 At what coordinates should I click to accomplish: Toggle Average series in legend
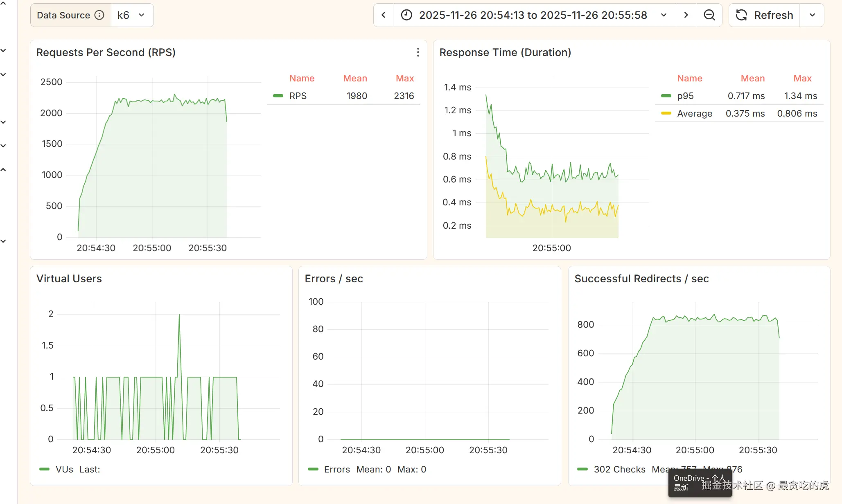(x=694, y=113)
